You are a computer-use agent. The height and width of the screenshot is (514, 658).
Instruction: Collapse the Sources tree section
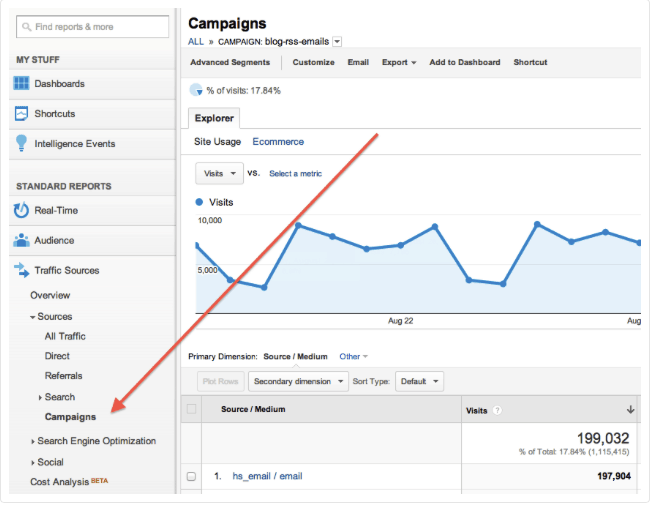[33, 317]
